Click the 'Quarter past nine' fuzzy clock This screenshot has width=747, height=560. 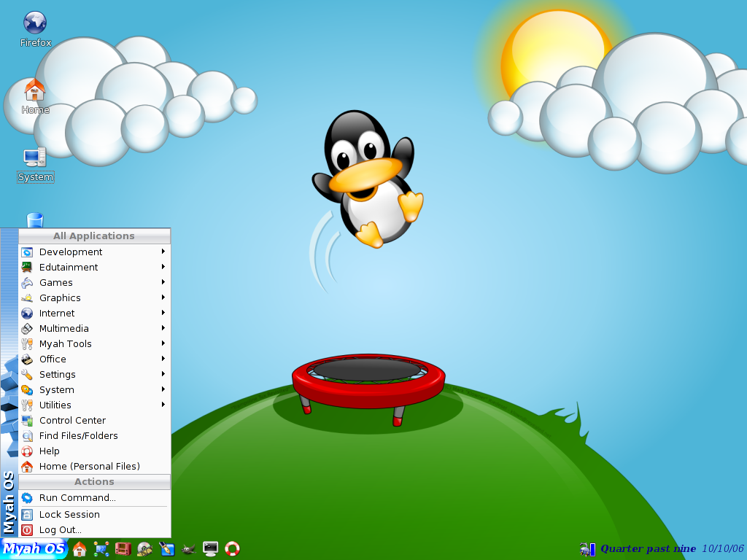(x=648, y=548)
